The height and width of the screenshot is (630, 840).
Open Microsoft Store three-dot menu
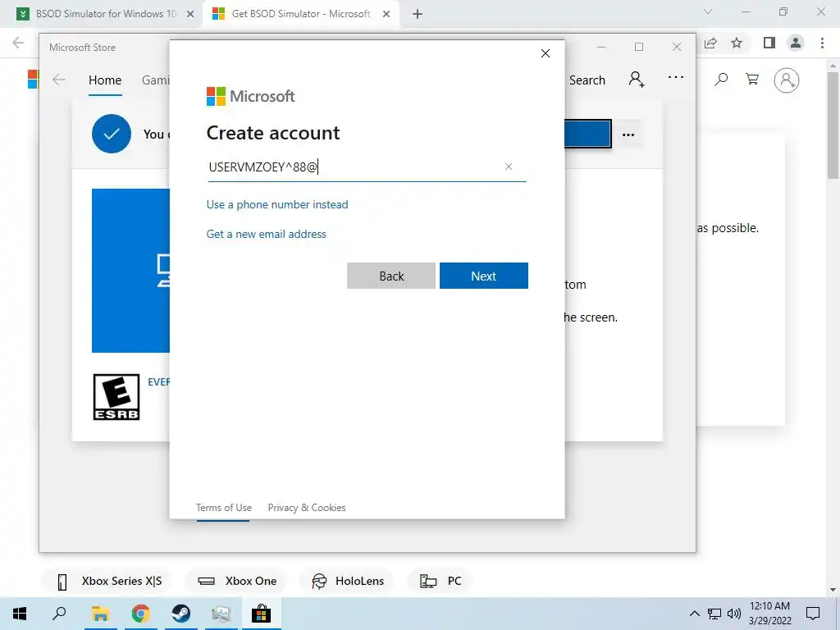click(x=676, y=78)
